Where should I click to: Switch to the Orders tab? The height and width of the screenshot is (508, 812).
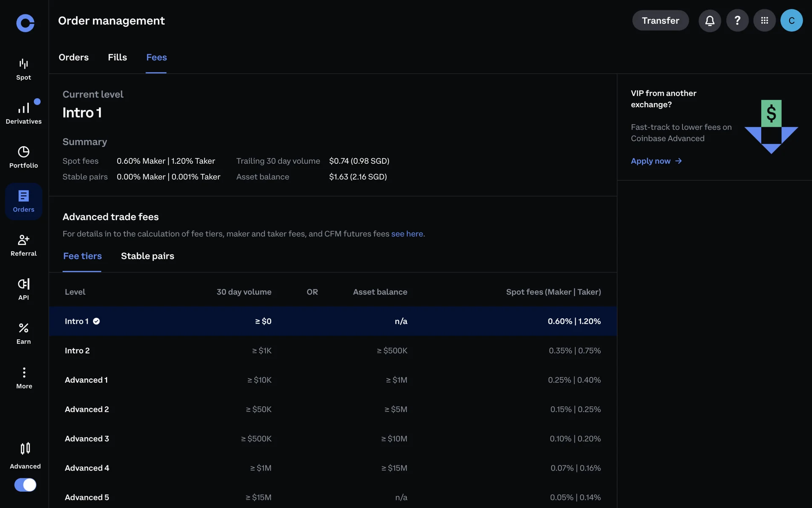click(74, 57)
